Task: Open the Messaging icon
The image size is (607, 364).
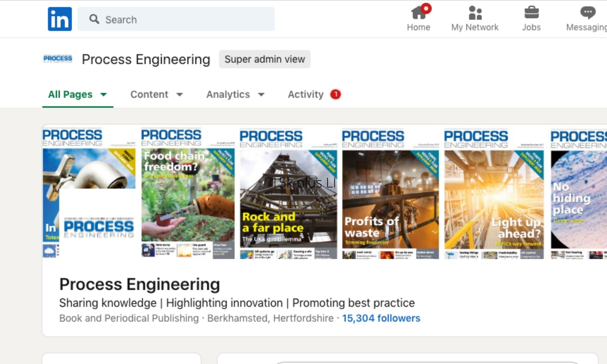Action: tap(588, 13)
